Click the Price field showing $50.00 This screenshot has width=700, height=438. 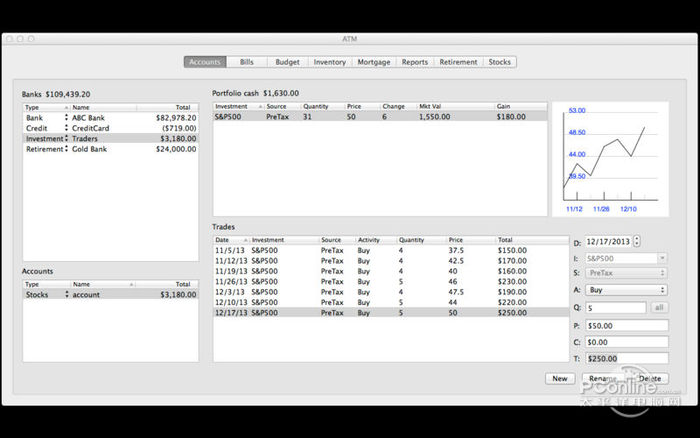click(627, 325)
